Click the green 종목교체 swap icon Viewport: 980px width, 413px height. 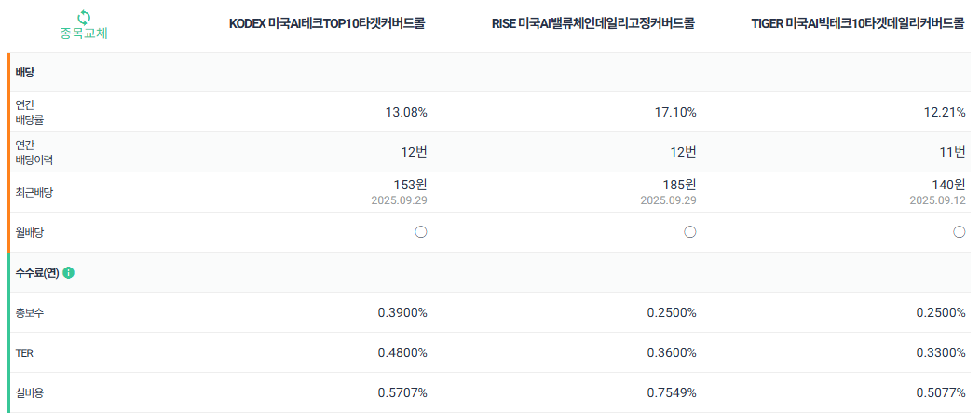[84, 17]
